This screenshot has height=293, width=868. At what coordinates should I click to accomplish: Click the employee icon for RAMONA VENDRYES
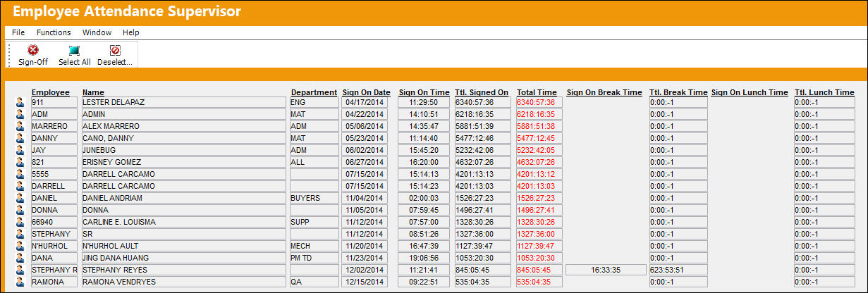coord(20,282)
